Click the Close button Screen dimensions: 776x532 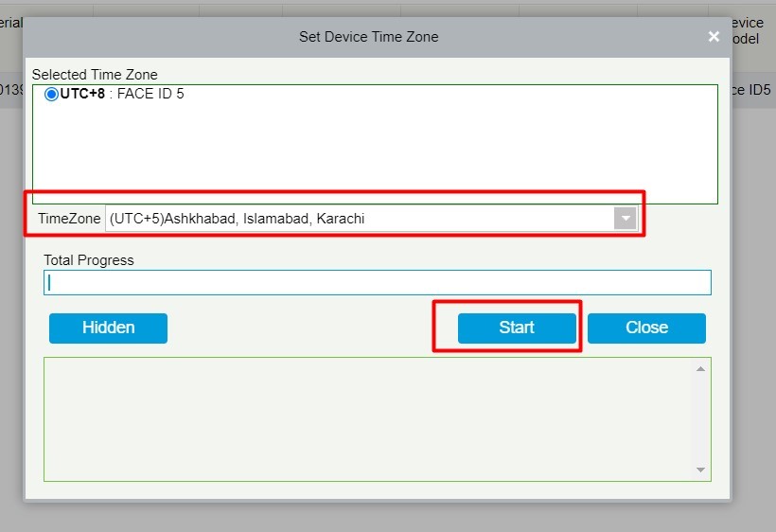point(646,328)
